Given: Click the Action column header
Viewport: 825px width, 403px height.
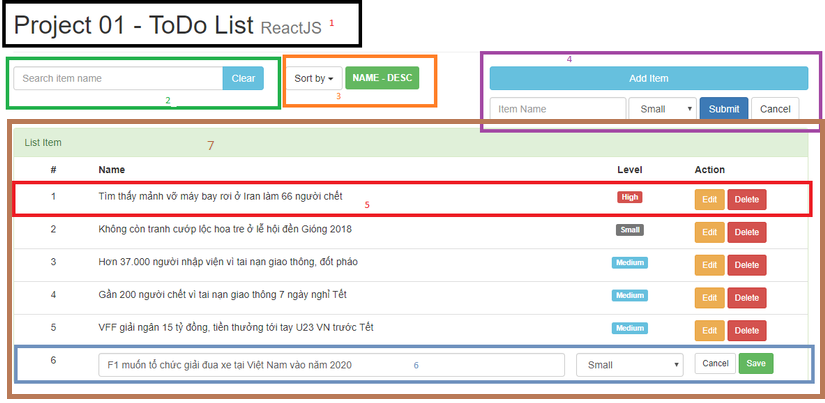Looking at the screenshot, I should (710, 169).
